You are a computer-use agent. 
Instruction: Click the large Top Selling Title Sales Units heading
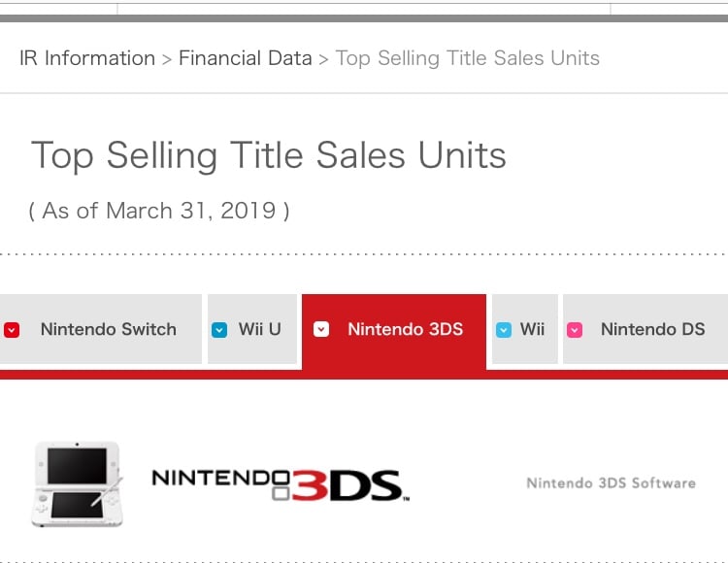click(269, 155)
